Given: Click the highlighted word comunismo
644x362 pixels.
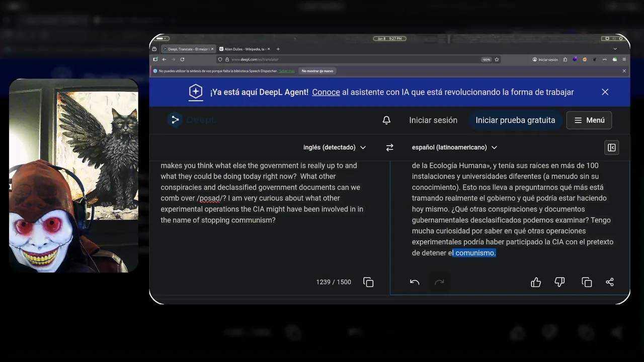Looking at the screenshot, I should [475, 253].
